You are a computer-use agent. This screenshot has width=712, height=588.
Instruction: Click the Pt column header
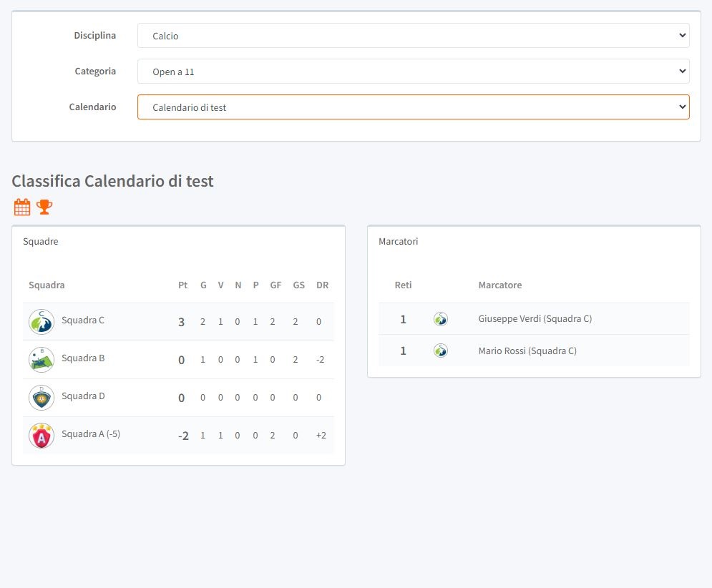(x=182, y=285)
